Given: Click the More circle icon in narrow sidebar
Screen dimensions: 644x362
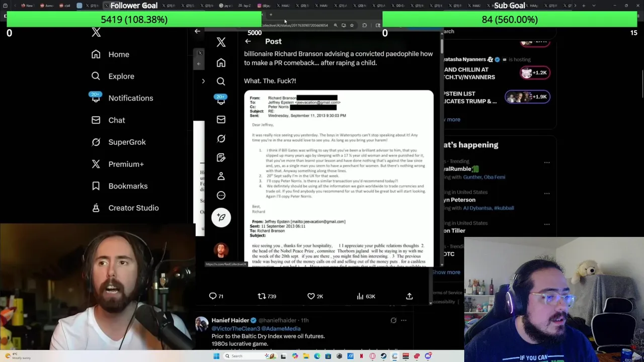Looking at the screenshot, I should (x=221, y=196).
